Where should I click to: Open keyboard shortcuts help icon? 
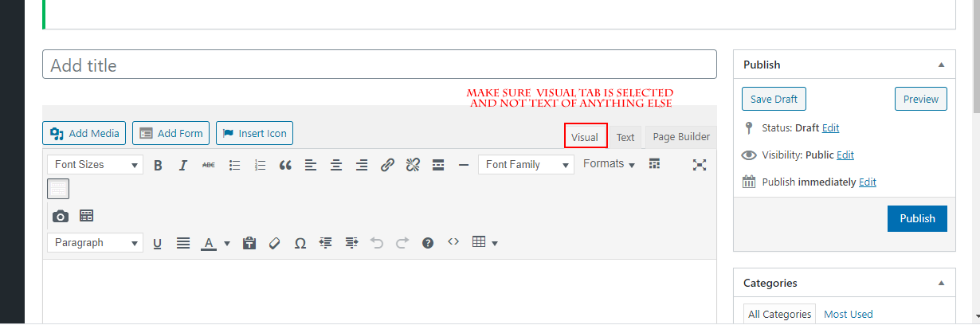(428, 243)
